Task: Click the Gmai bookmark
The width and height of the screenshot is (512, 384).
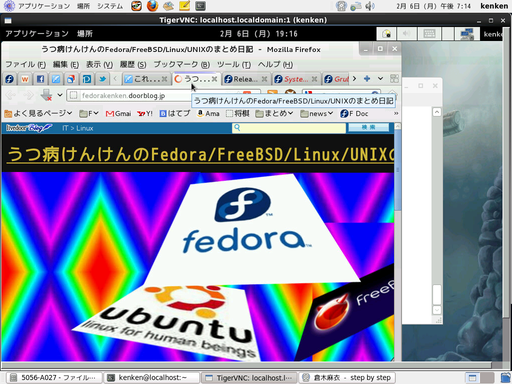Action: pos(118,114)
